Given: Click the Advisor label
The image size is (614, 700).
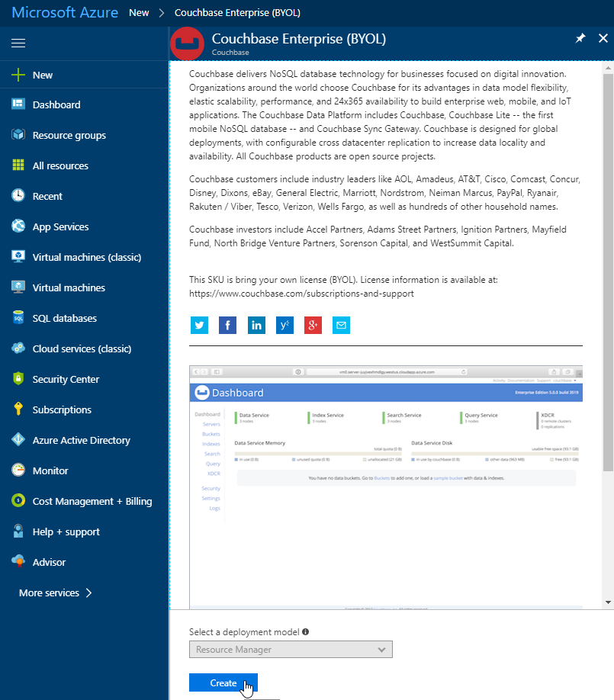Looking at the screenshot, I should [49, 562].
